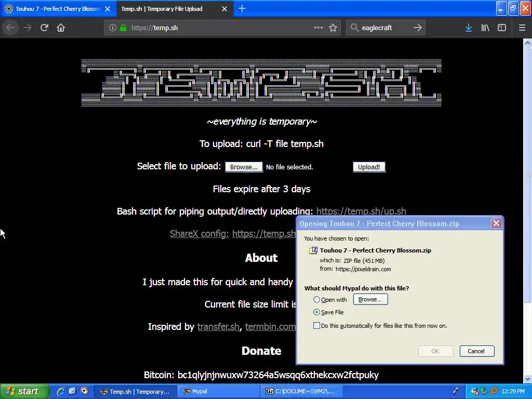This screenshot has height=399, width=532.
Task: Switch to Temp.sh taskbar window
Action: pyautogui.click(x=136, y=392)
